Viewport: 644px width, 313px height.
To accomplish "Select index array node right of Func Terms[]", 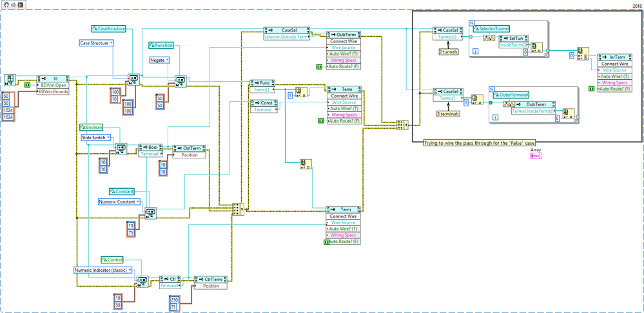I will (x=300, y=91).
